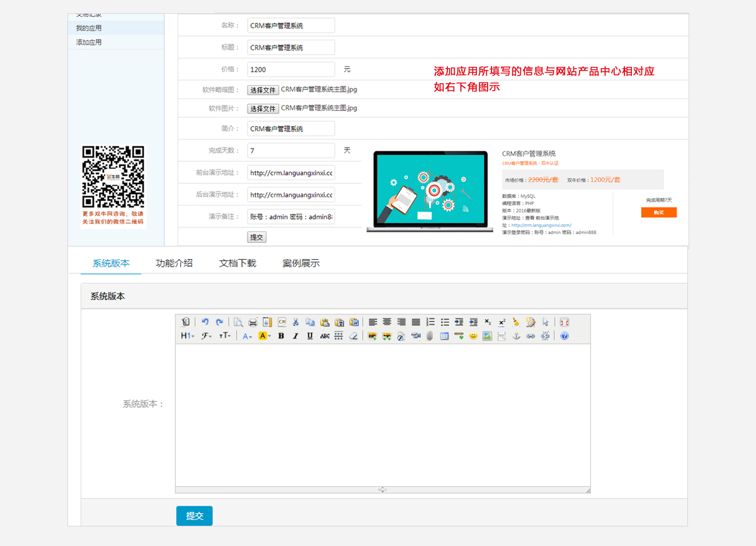Click 选择文件 for 软件图片
The height and width of the screenshot is (546, 756).
coord(263,108)
